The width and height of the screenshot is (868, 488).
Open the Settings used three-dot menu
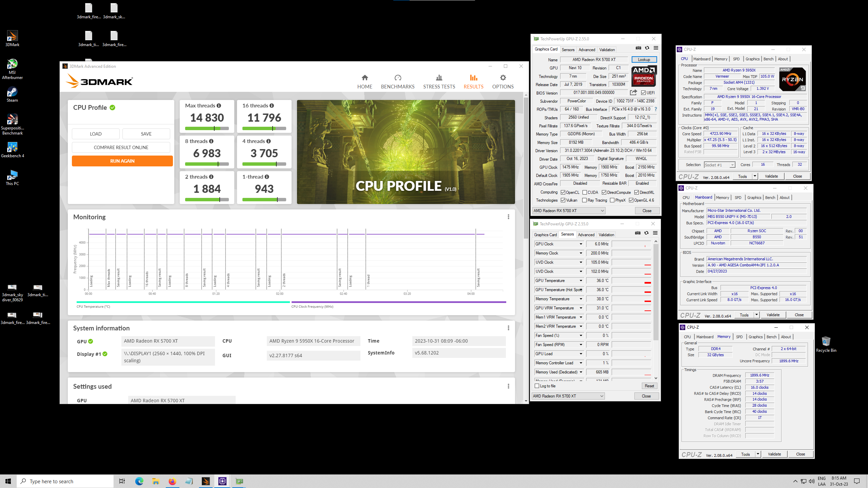click(x=508, y=386)
